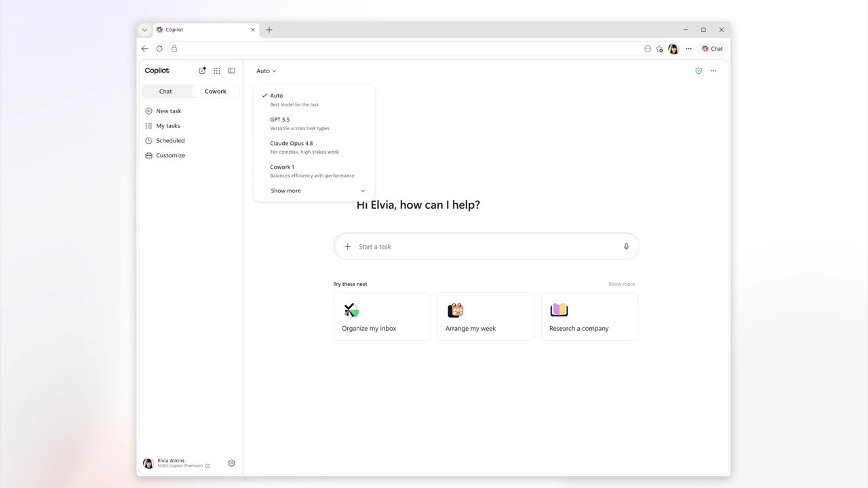Image resolution: width=868 pixels, height=488 pixels.
Task: Open My tasks list
Action: click(163, 126)
